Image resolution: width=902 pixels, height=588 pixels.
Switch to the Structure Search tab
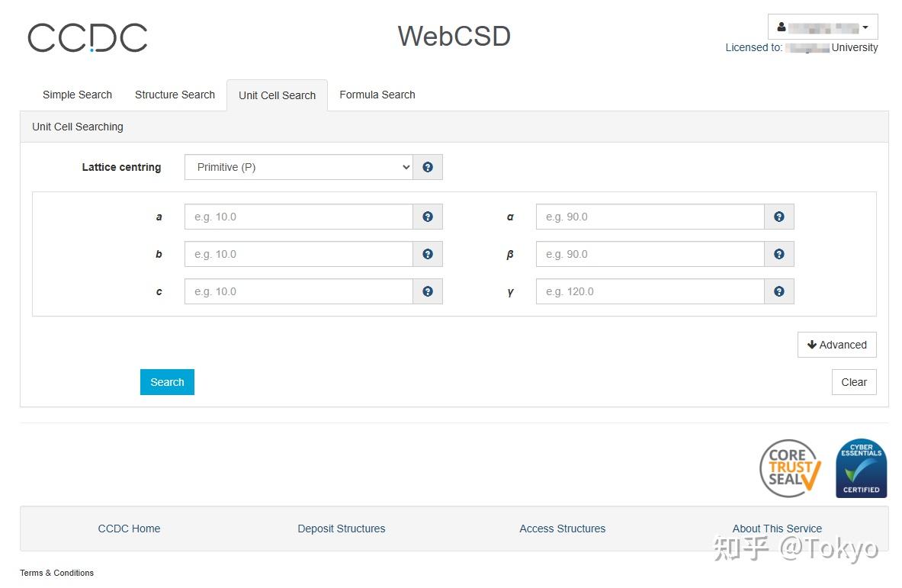click(x=175, y=95)
